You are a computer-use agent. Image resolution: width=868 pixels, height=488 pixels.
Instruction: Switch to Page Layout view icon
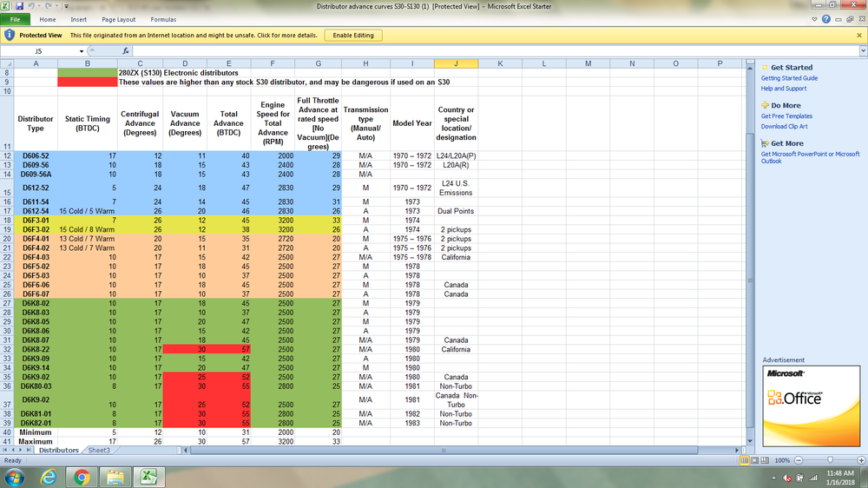click(754, 461)
